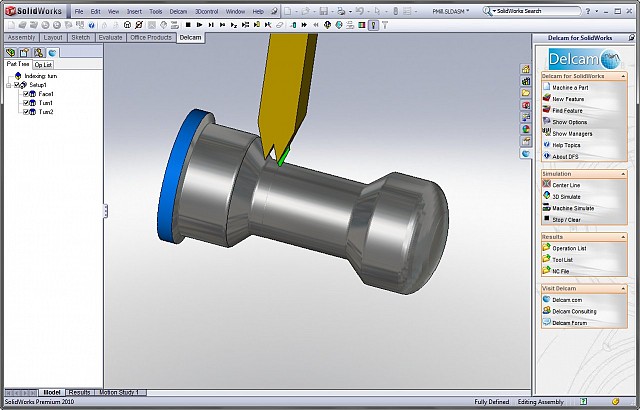Click the play-to-next-operation icon
Screen dimensions: 640x410
point(222,25)
